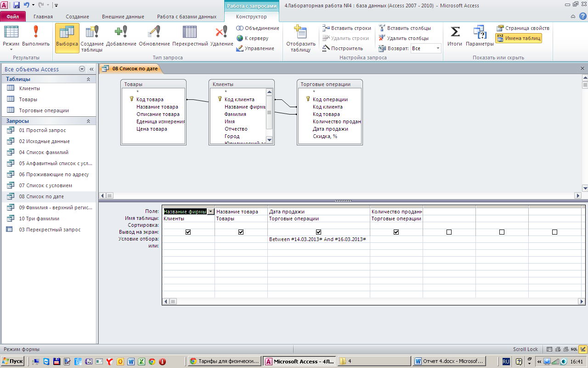
Task: Switch to SQL view in the status bar
Action: point(574,349)
